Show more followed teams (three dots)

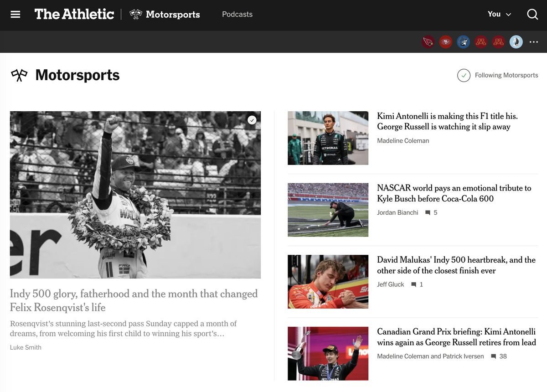click(534, 42)
